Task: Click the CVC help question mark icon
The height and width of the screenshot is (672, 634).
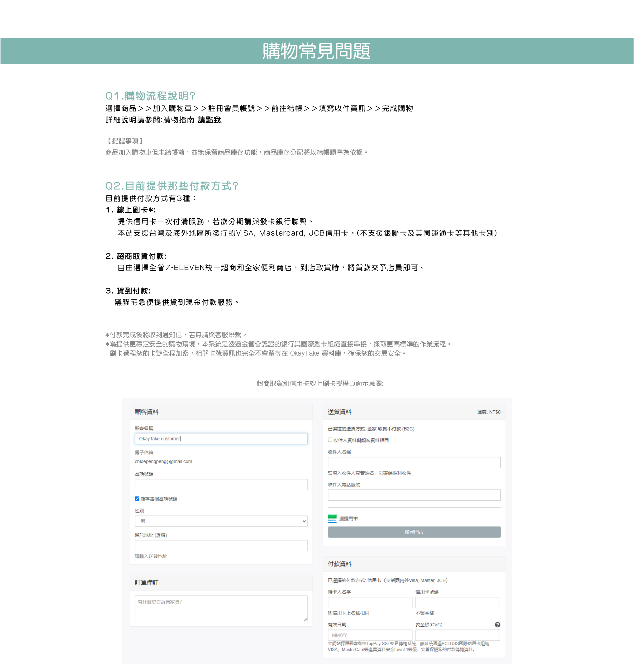Action: coord(497,625)
